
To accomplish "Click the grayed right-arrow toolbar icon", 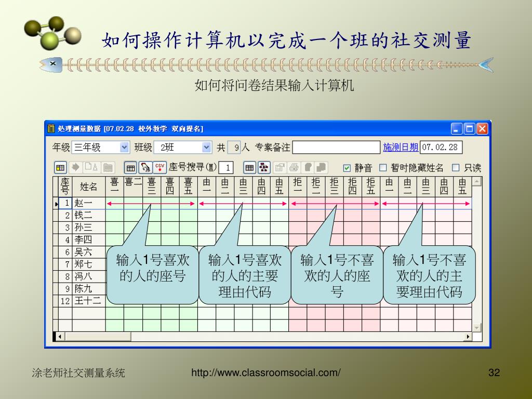I will pos(75,167).
